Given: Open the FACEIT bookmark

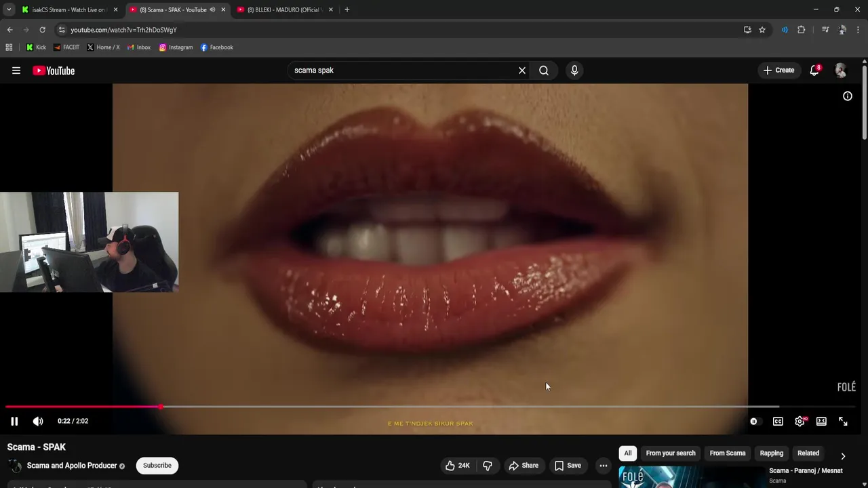Looking at the screenshot, I should (x=66, y=47).
